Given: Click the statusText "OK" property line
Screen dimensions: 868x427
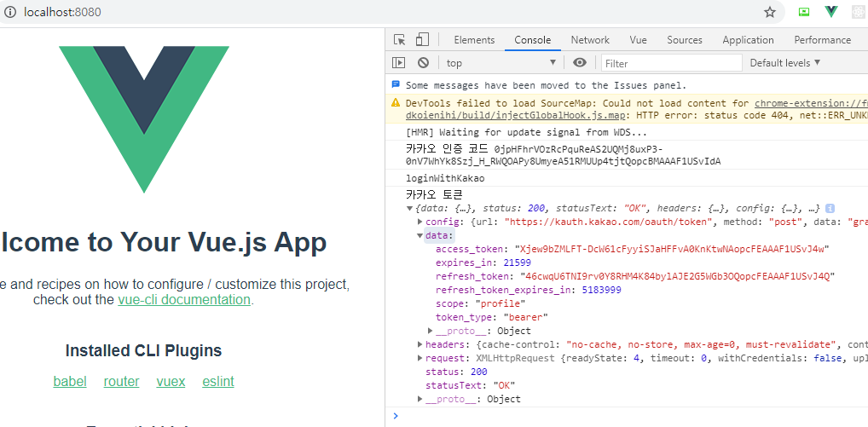Looking at the screenshot, I should (470, 385).
